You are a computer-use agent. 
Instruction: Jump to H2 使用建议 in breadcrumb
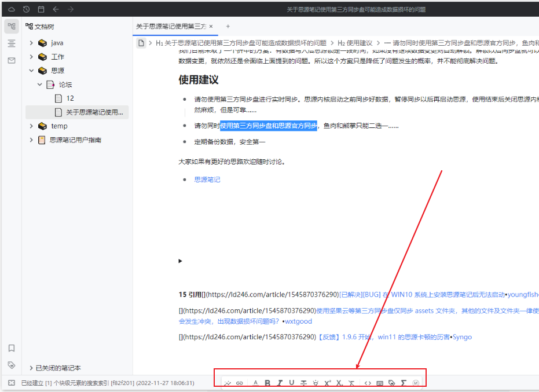pos(355,43)
